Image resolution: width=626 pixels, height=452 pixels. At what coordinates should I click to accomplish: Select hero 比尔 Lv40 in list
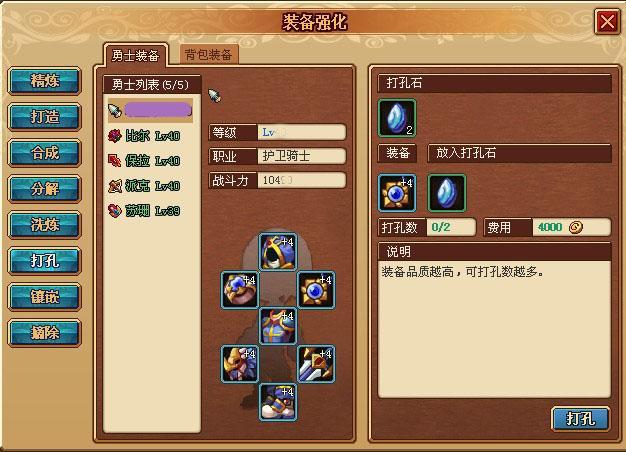coord(145,136)
